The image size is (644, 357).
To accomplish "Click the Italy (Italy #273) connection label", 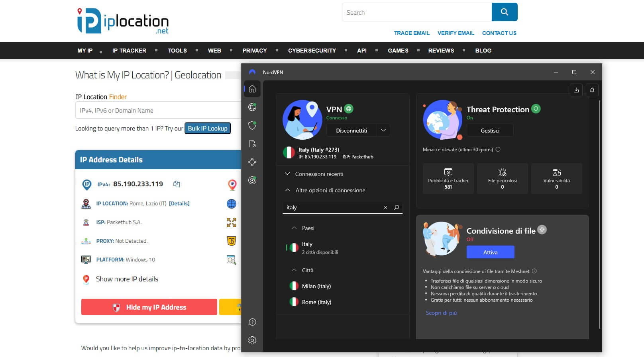I will click(x=319, y=150).
